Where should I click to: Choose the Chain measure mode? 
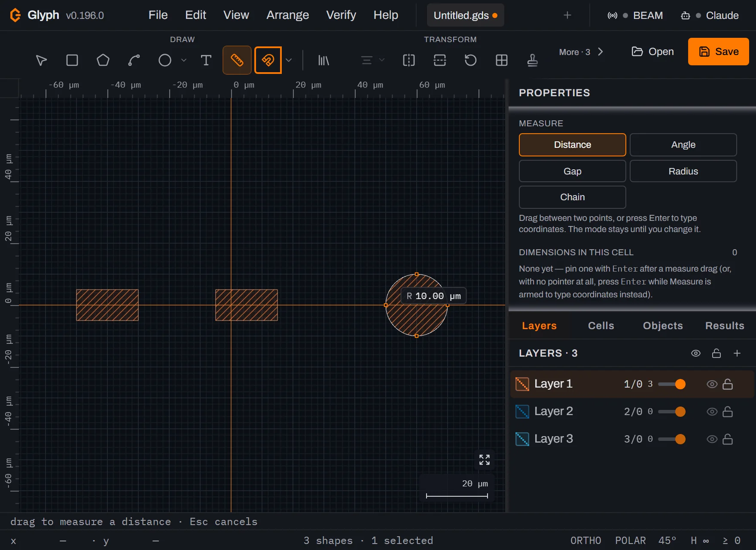tap(572, 197)
